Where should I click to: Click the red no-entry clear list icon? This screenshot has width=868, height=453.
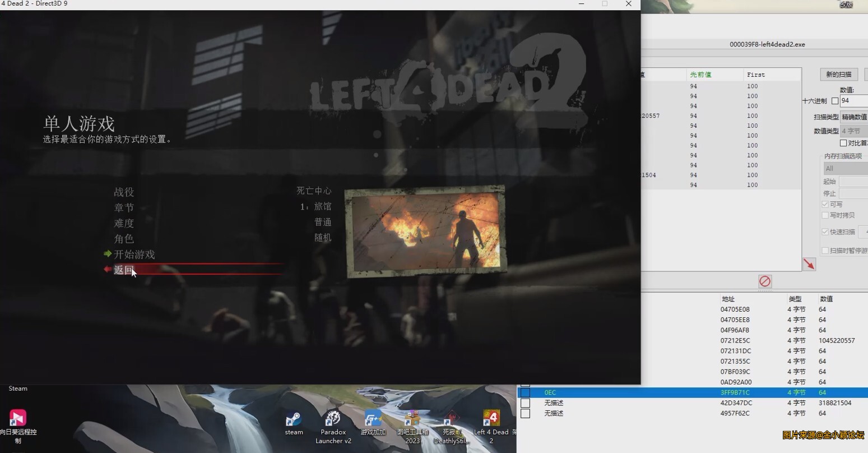tap(765, 281)
